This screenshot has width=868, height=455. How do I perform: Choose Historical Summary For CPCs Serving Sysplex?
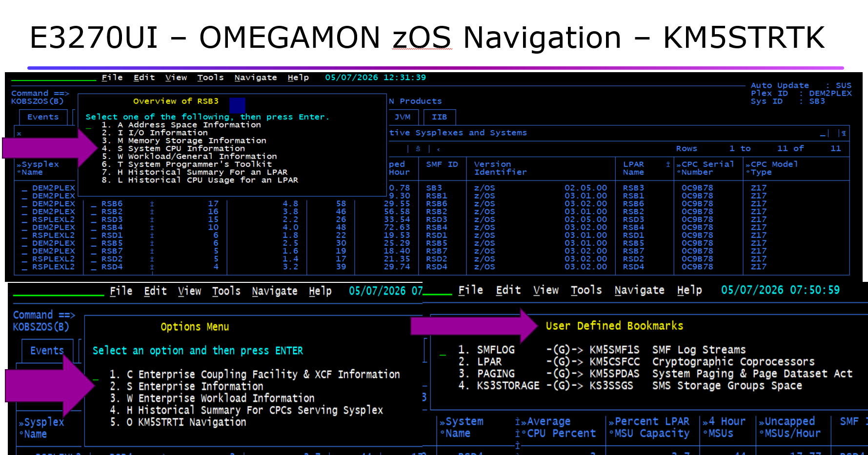246,410
